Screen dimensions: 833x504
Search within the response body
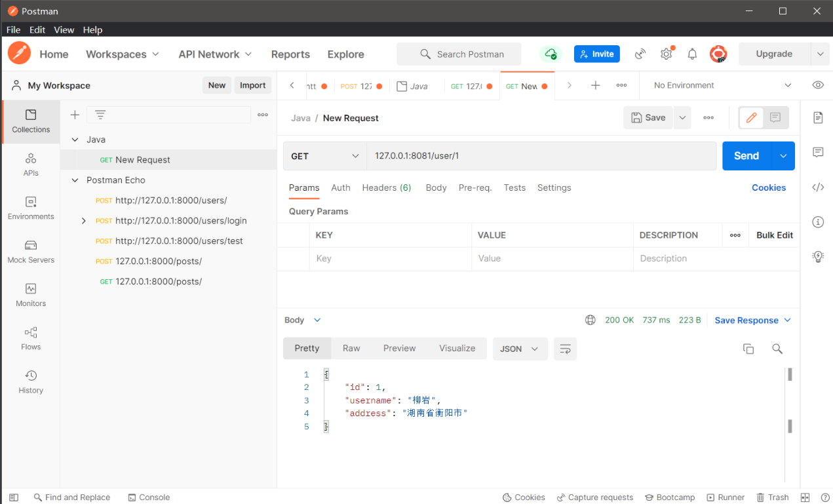coord(777,349)
